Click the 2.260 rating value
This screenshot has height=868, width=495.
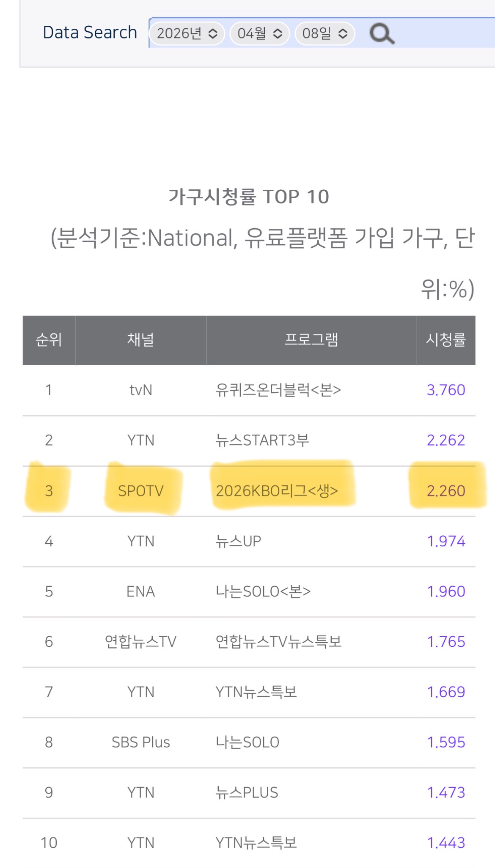coord(446,491)
